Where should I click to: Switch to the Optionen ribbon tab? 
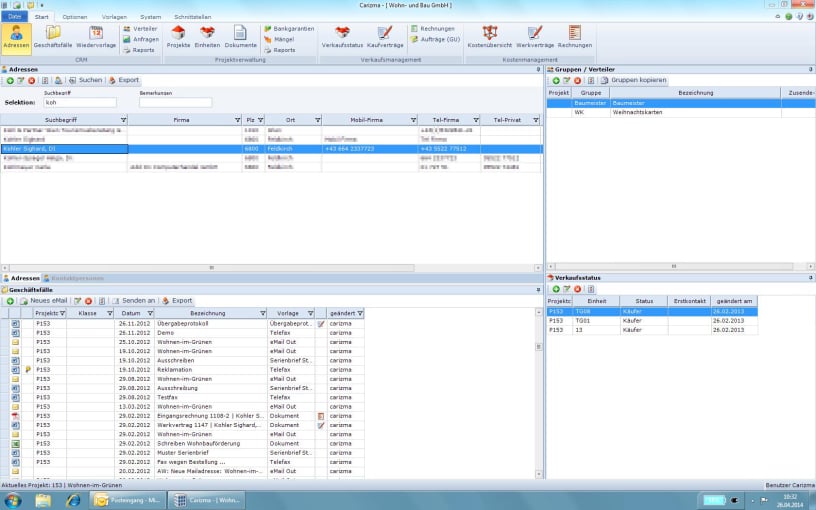(x=74, y=17)
